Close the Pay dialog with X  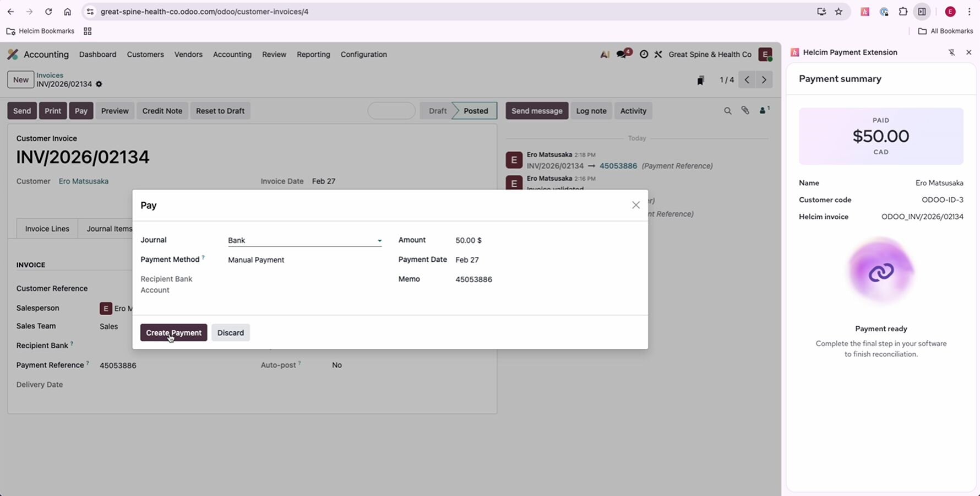[x=635, y=205]
